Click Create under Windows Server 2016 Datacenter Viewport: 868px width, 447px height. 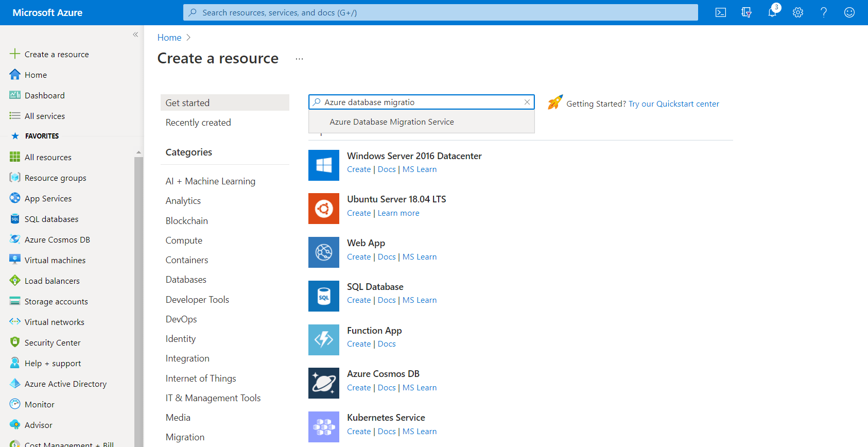(x=359, y=169)
